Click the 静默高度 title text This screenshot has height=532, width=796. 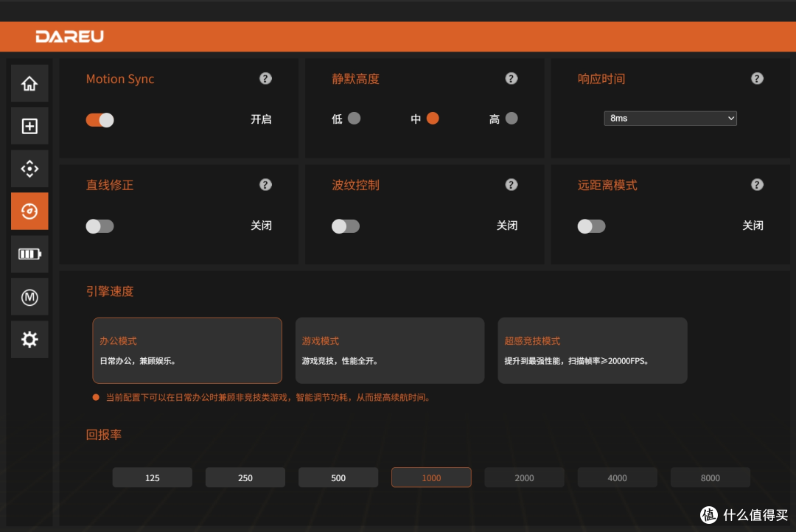pos(355,79)
